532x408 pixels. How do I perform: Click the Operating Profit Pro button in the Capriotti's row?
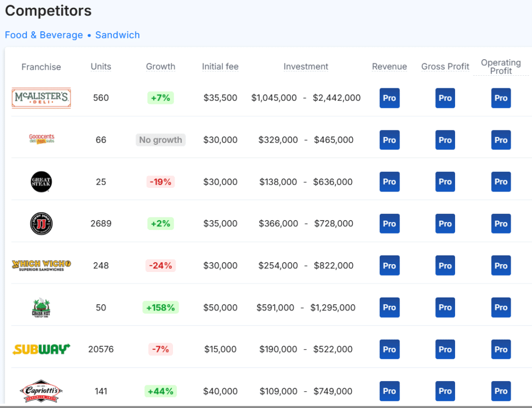coord(501,391)
